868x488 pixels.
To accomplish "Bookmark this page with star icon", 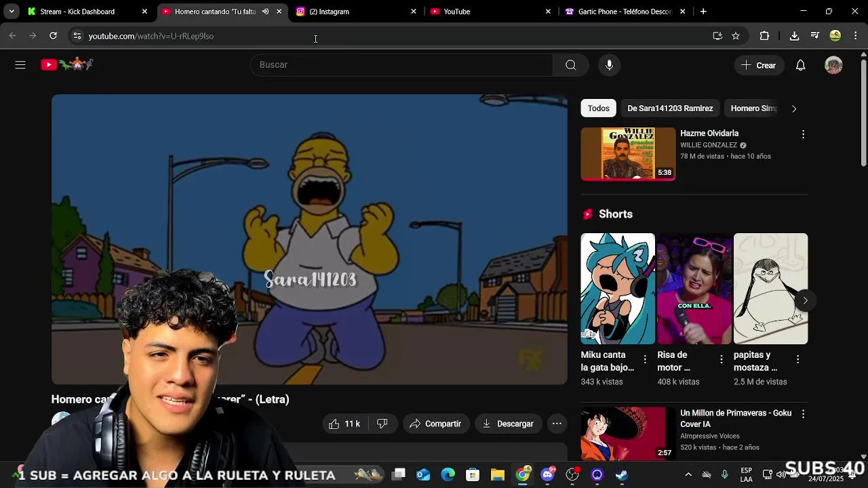I will point(736,36).
